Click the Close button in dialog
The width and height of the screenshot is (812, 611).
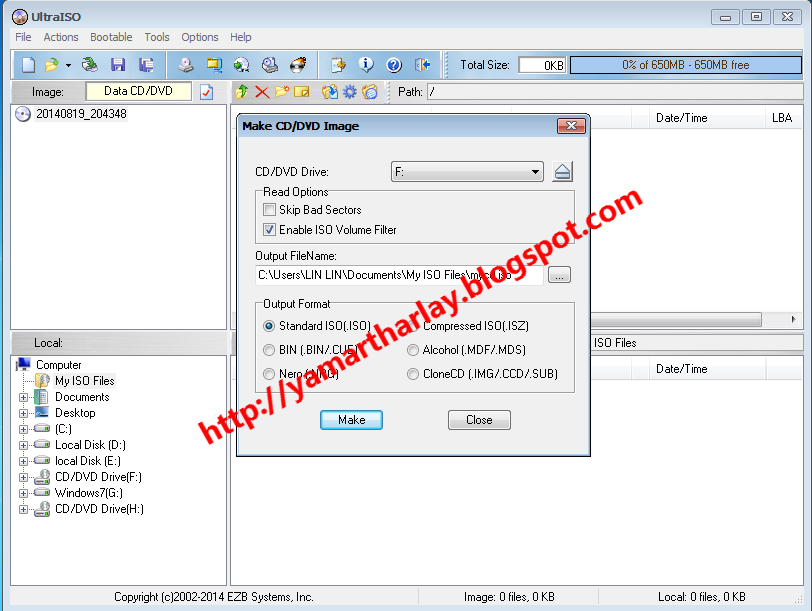[479, 420]
